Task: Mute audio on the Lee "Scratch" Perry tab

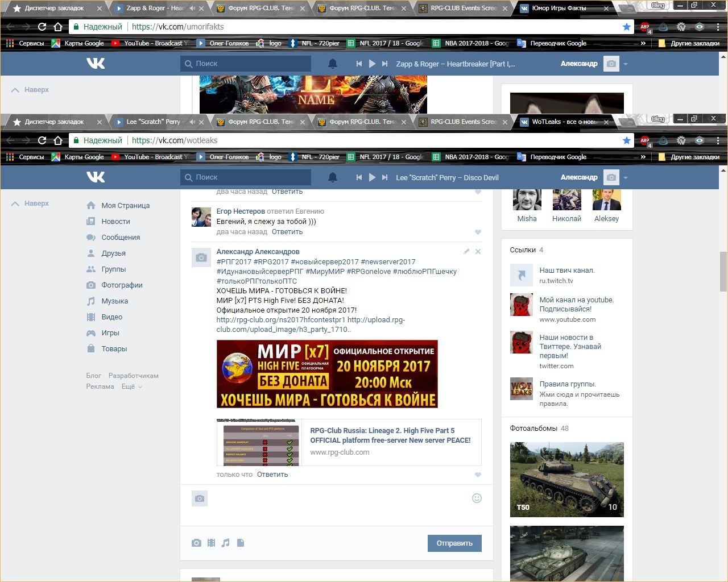Action: pos(192,122)
